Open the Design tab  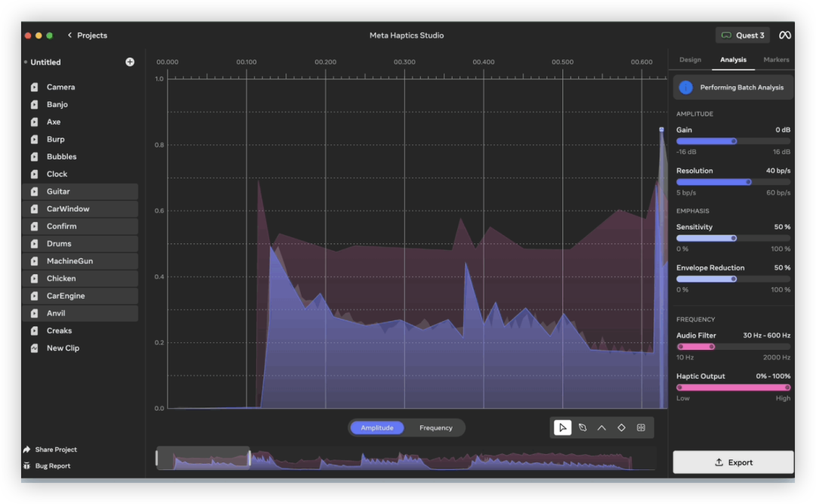tap(690, 60)
